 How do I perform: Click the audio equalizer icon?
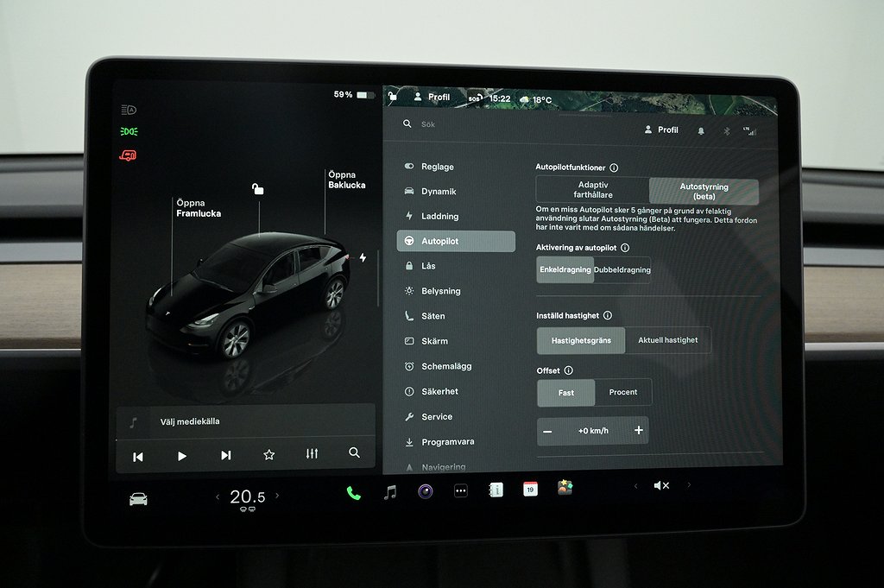coord(312,454)
